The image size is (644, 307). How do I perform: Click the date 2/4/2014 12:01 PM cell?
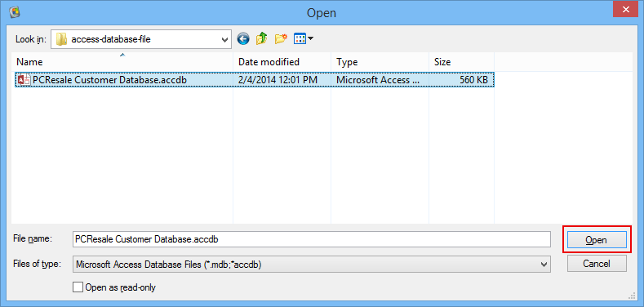[x=278, y=80]
